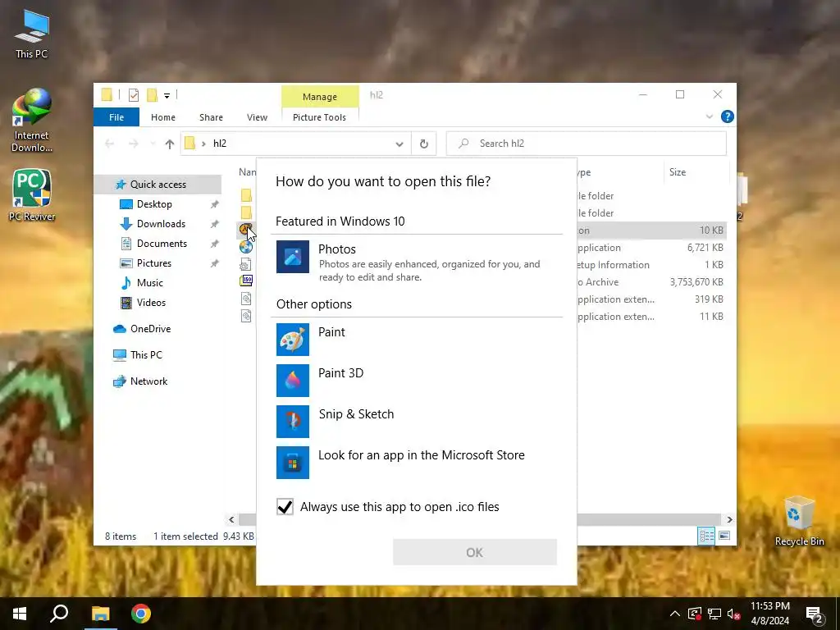
Task: Open Music in the navigation pane
Action: [149, 283]
